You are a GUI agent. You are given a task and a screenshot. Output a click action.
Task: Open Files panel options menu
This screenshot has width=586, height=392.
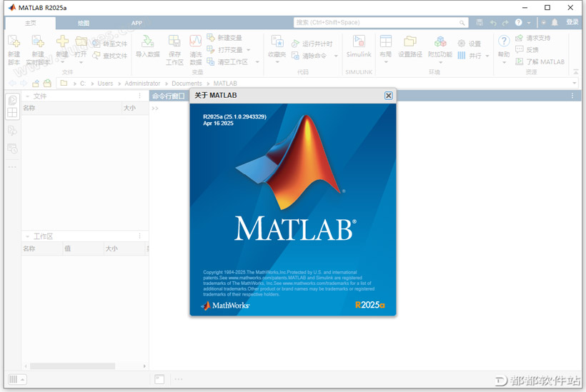click(x=140, y=96)
